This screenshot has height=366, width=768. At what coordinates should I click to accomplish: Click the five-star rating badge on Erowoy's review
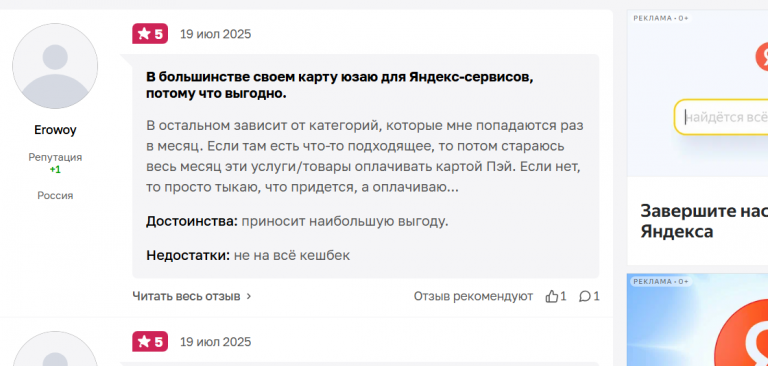click(150, 34)
